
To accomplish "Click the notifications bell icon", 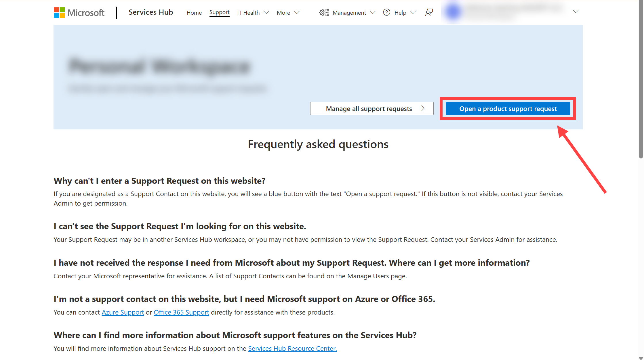I will [x=428, y=12].
